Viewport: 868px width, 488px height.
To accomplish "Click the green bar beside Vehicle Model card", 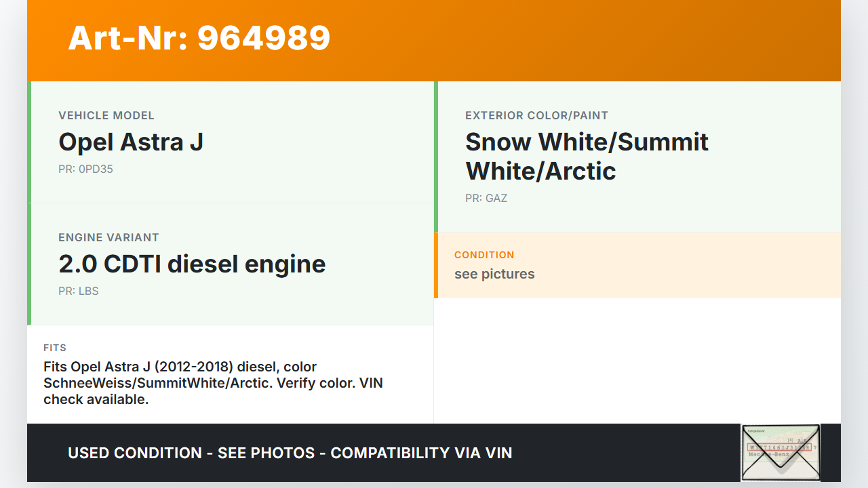I will (x=29, y=142).
